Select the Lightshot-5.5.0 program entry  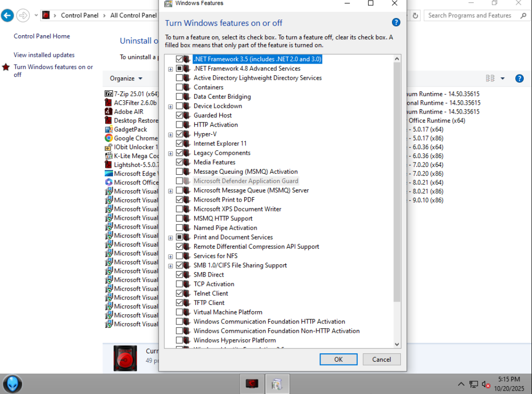tap(132, 164)
